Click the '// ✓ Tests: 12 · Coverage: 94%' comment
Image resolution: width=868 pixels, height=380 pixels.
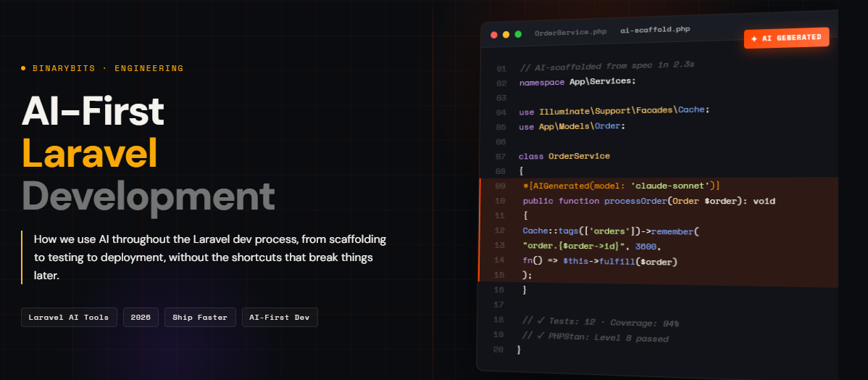point(601,322)
